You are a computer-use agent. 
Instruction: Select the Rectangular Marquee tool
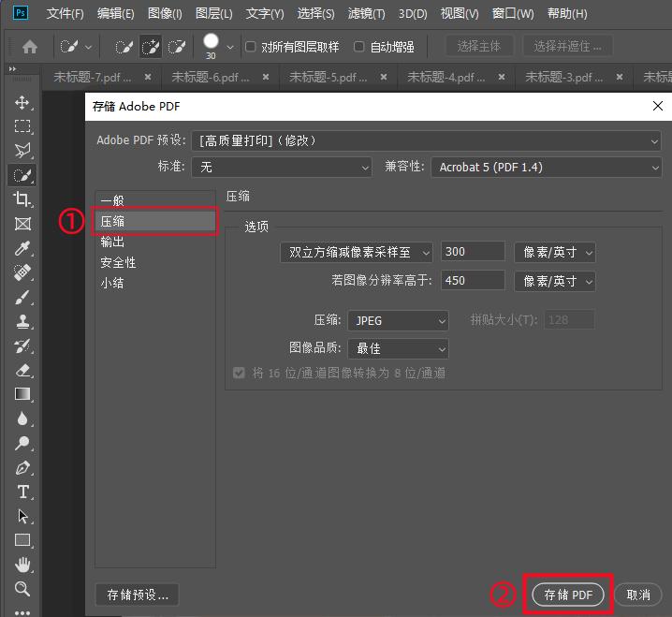click(x=22, y=126)
